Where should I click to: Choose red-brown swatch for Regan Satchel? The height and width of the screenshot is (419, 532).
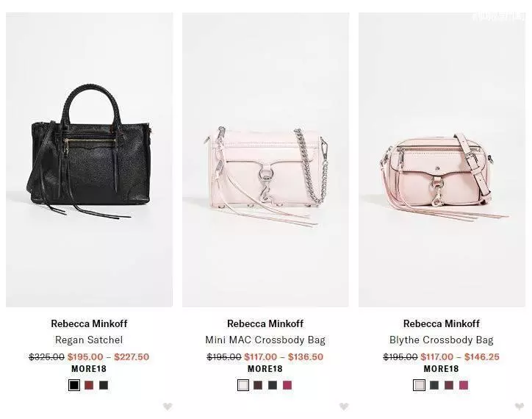click(89, 385)
